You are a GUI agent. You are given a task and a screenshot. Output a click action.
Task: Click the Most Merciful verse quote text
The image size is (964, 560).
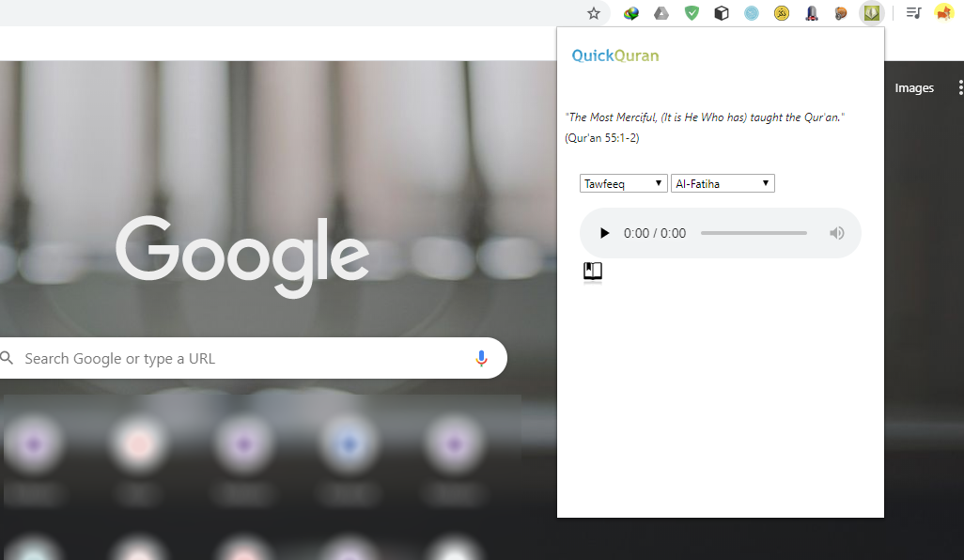tap(705, 117)
